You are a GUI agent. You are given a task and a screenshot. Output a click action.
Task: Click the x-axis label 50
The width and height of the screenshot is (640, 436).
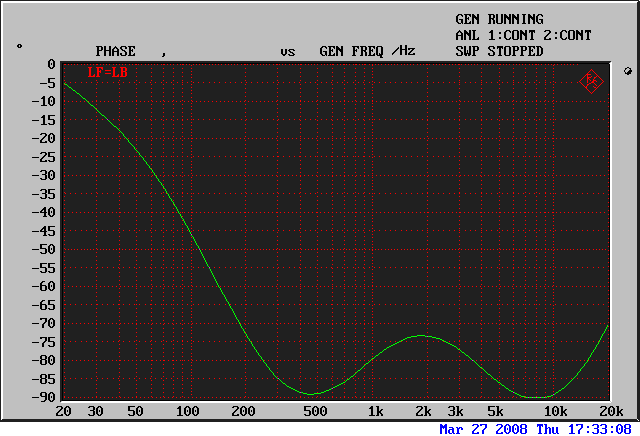click(135, 411)
